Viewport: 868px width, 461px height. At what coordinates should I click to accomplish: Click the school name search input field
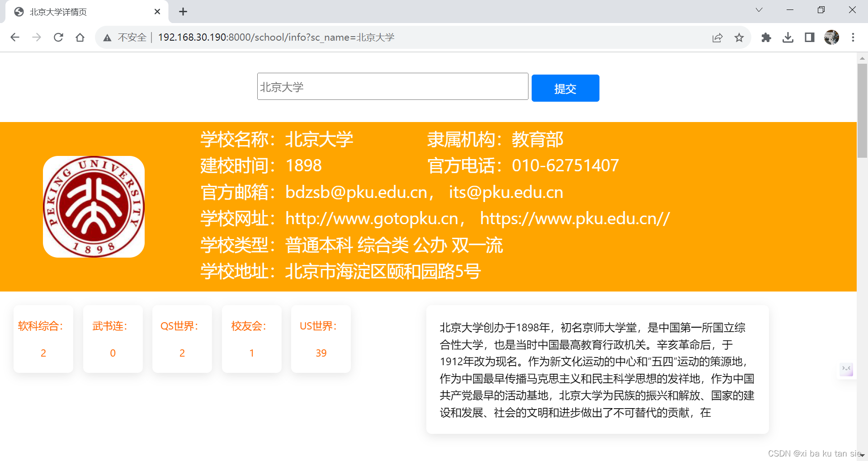[392, 86]
